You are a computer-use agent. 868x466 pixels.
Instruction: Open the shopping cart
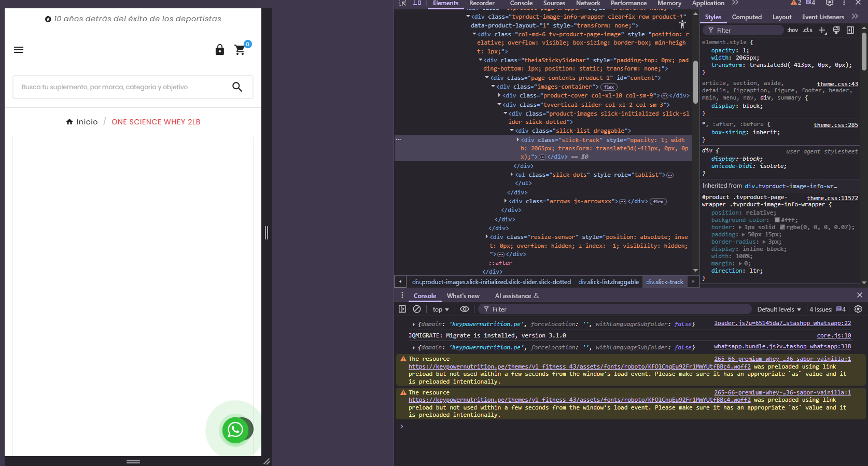click(240, 50)
